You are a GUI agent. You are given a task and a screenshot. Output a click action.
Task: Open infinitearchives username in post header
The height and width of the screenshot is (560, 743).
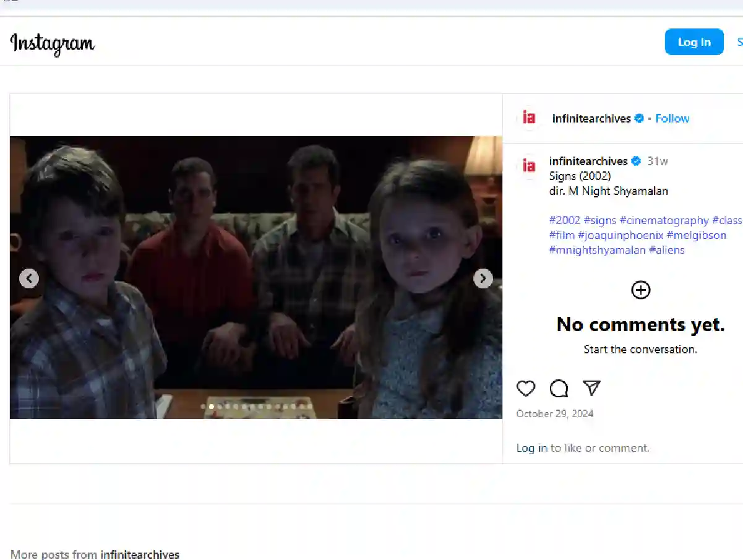pyautogui.click(x=591, y=118)
